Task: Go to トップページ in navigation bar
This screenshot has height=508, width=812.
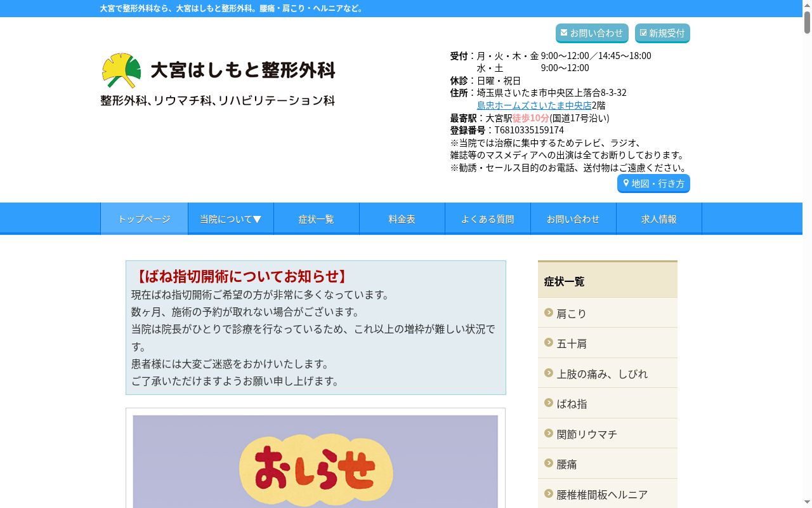Action: (145, 219)
